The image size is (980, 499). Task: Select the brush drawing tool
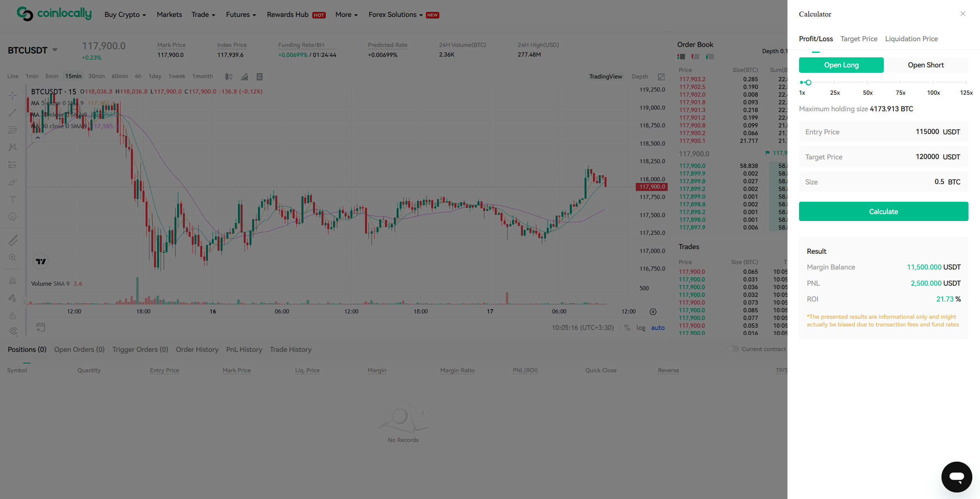pyautogui.click(x=13, y=182)
